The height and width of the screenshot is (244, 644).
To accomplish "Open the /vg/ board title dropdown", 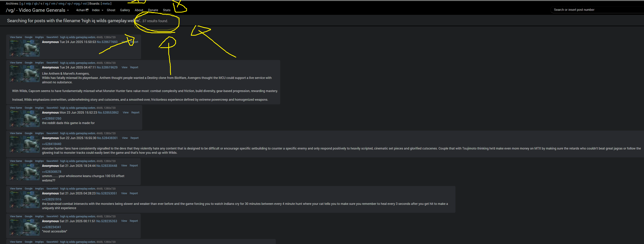I will [x=37, y=10].
